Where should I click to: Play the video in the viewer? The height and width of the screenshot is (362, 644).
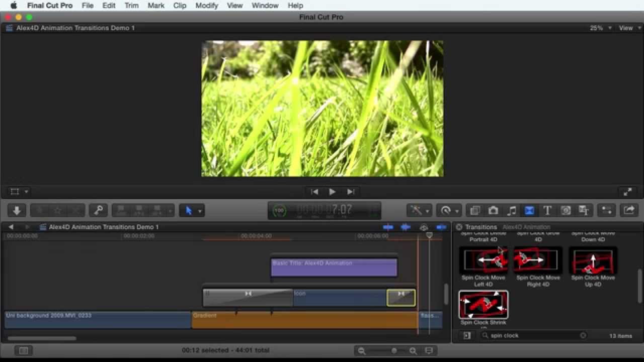tap(332, 192)
